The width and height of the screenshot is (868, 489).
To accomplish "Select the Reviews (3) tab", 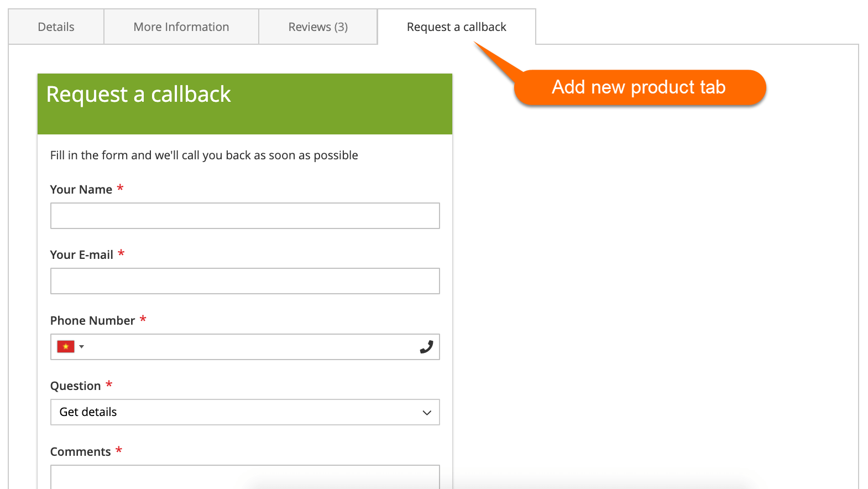I will (x=318, y=27).
